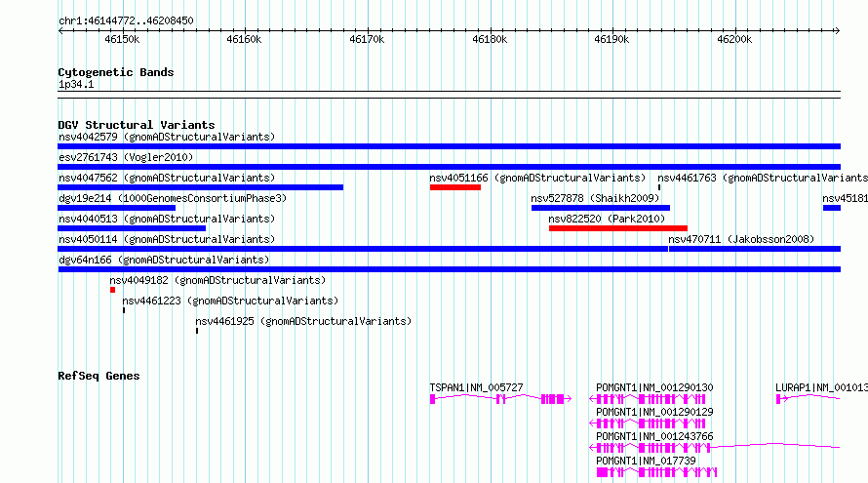This screenshot has width=868, height=483.
Task: Click the 46200k ruler tick label
Action: 734,39
